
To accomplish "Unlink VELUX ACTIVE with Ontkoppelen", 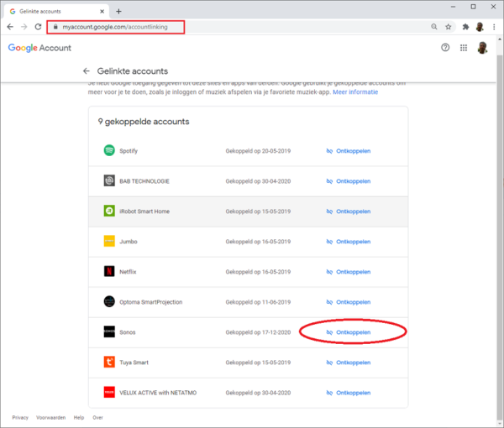I will 349,393.
